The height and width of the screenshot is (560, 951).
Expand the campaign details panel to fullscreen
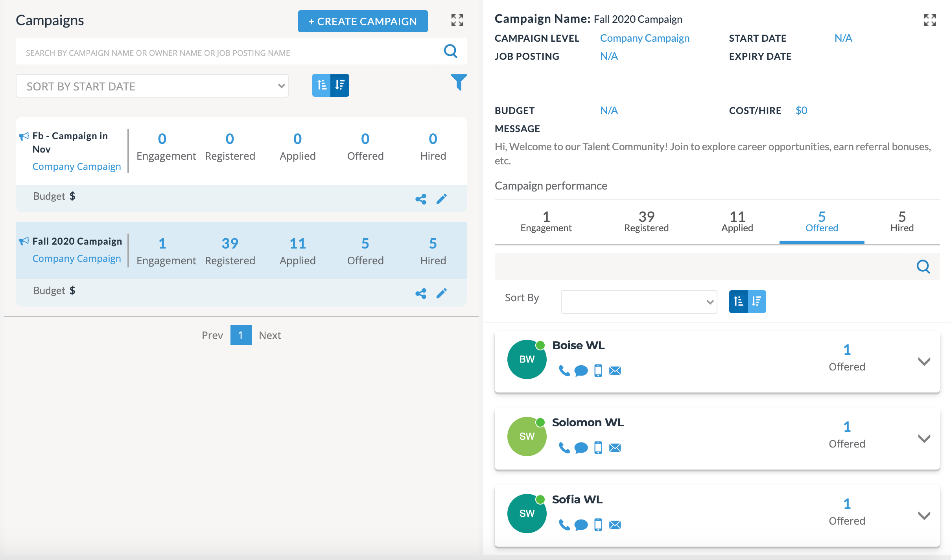(x=930, y=20)
